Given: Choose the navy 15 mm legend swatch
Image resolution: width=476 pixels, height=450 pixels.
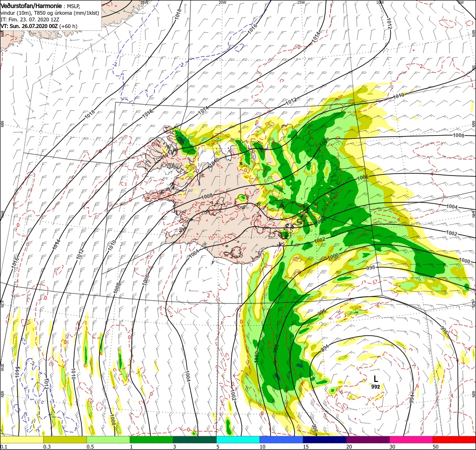Looking at the screenshot, I should pyautogui.click(x=325, y=440).
